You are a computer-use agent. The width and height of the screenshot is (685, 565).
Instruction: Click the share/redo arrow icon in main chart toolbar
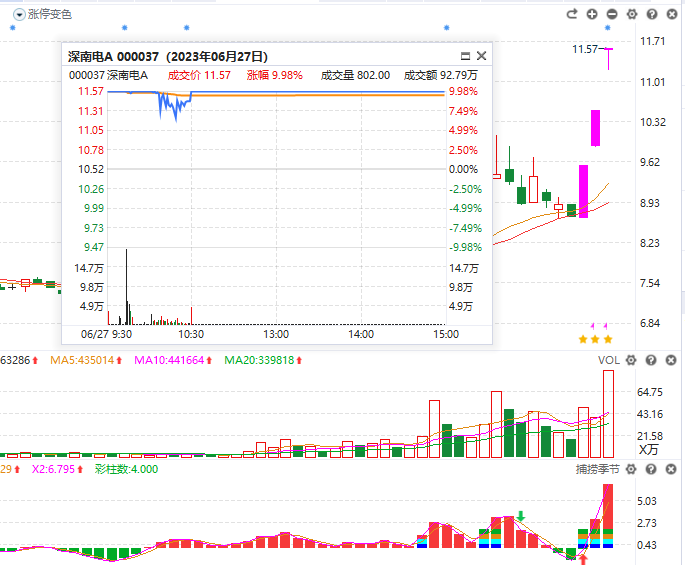571,14
